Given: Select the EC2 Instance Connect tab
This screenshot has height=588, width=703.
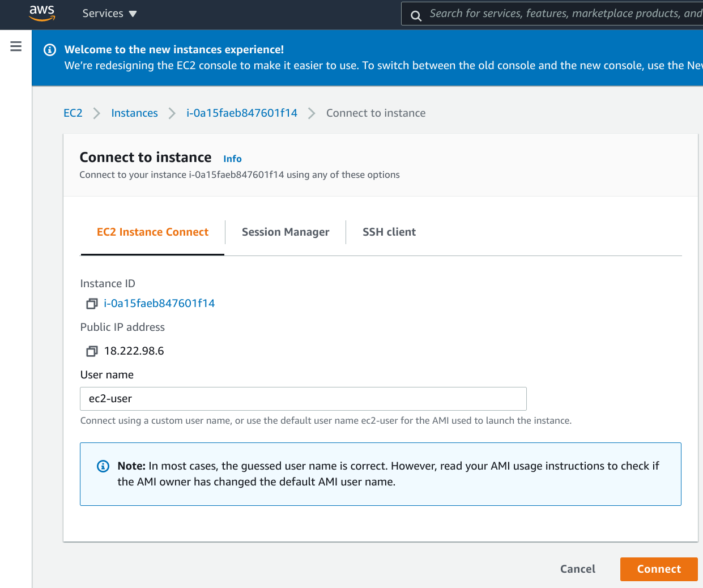Looking at the screenshot, I should pos(152,232).
